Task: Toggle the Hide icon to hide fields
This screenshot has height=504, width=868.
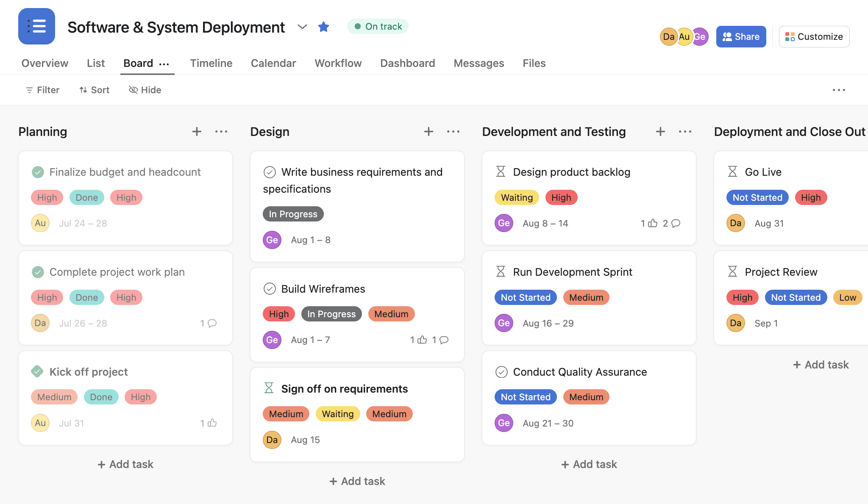Action: 144,89
